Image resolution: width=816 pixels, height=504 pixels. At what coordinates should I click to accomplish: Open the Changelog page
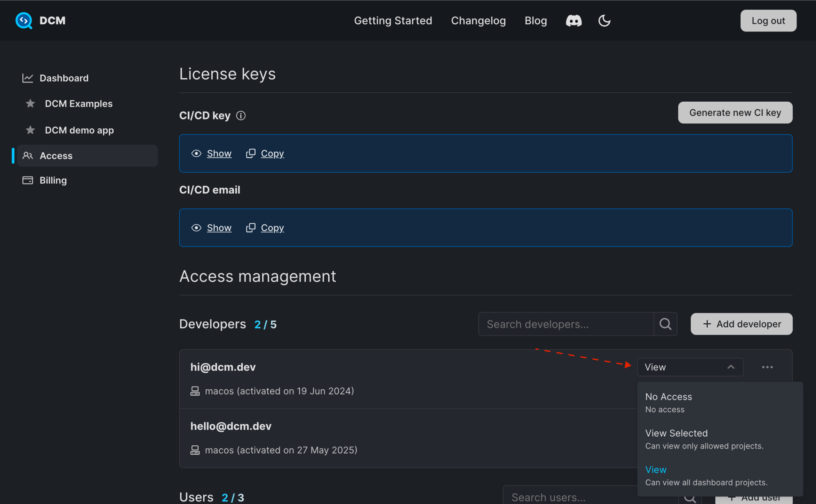[478, 20]
